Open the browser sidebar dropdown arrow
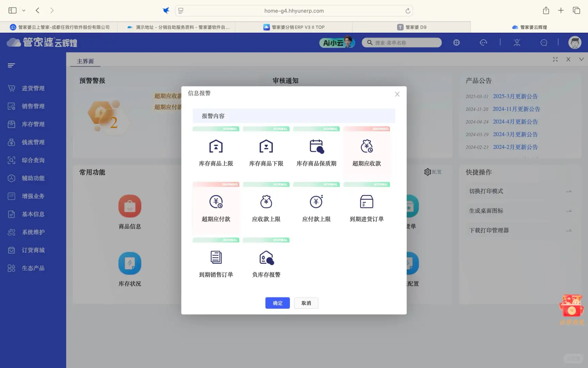 coord(23,10)
